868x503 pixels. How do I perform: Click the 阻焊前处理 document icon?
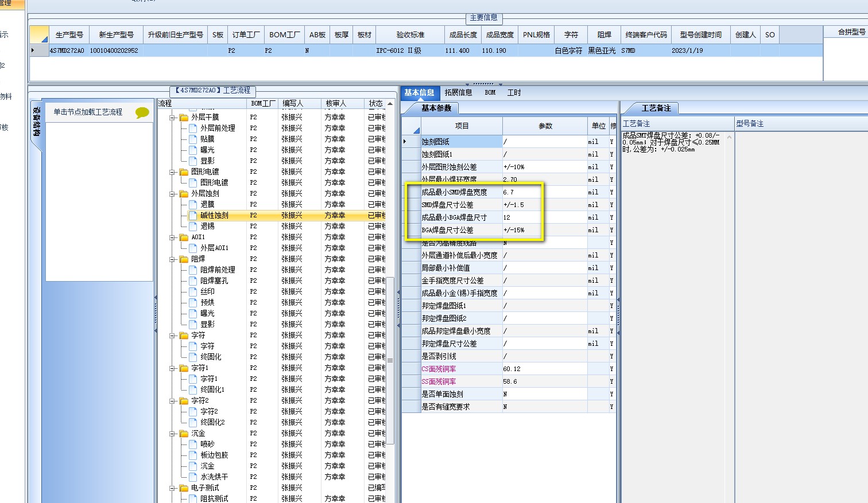(x=193, y=270)
